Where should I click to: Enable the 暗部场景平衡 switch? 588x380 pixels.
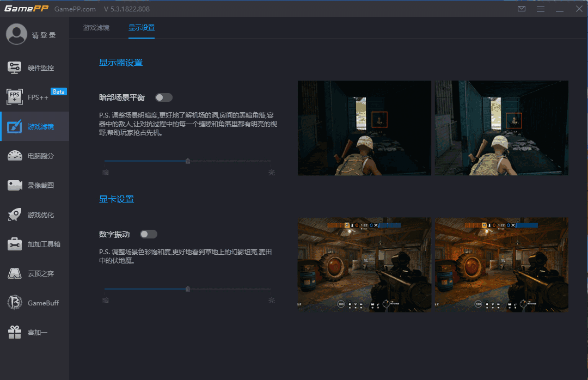point(163,97)
